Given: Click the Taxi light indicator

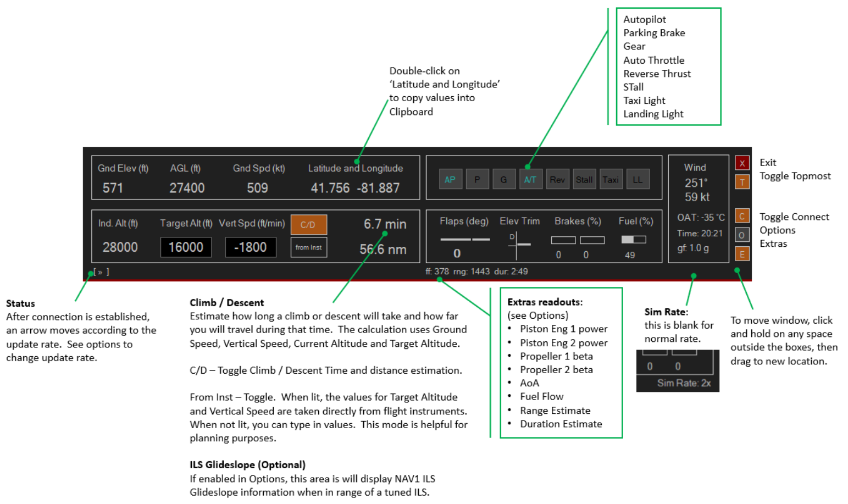Looking at the screenshot, I should pyautogui.click(x=611, y=179).
